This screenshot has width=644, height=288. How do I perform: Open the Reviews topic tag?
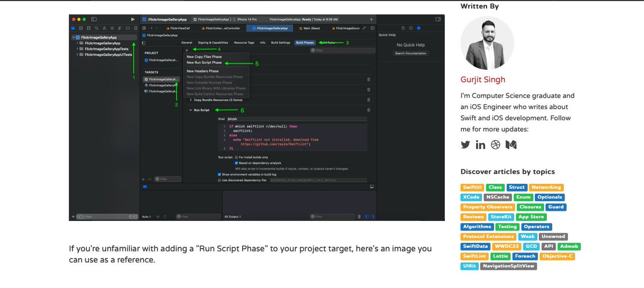tap(473, 217)
